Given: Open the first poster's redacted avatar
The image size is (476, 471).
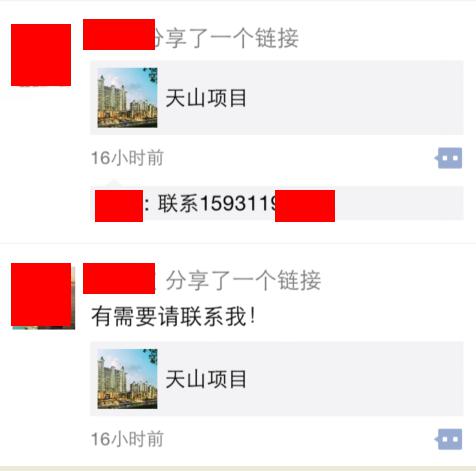Looking at the screenshot, I should [41, 55].
